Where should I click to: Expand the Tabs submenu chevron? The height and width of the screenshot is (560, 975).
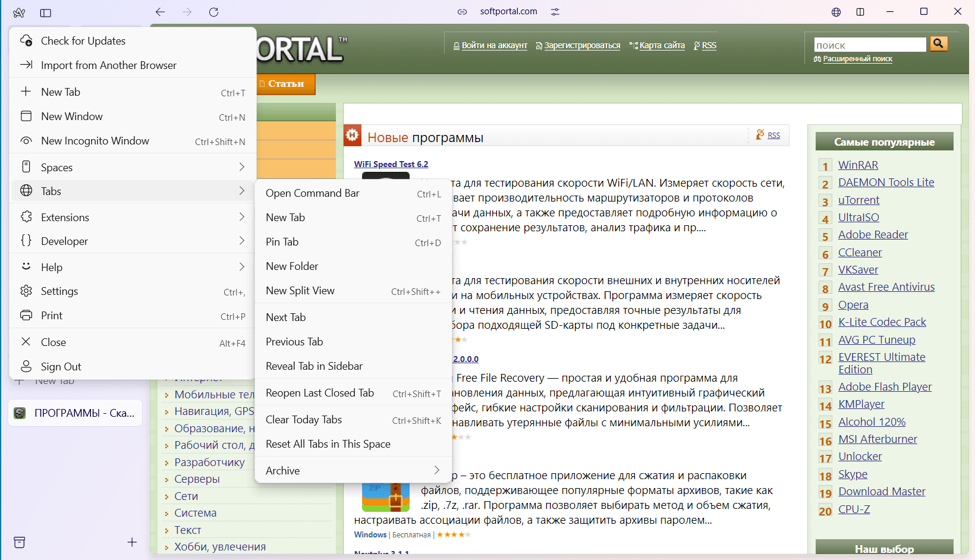tap(241, 191)
